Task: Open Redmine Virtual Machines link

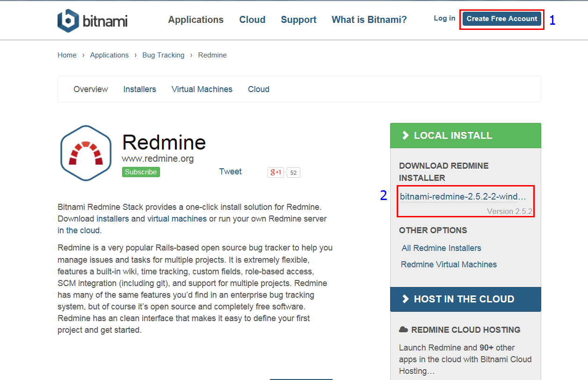Action: point(449,265)
